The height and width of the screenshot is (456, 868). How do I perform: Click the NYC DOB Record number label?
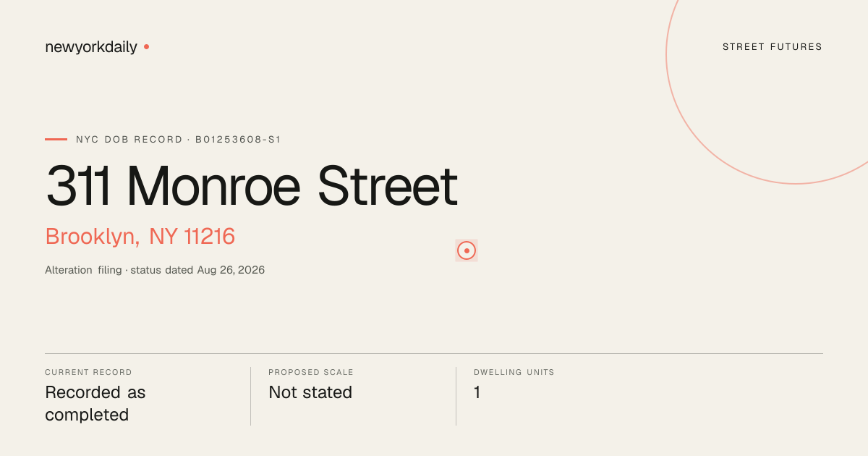179,139
